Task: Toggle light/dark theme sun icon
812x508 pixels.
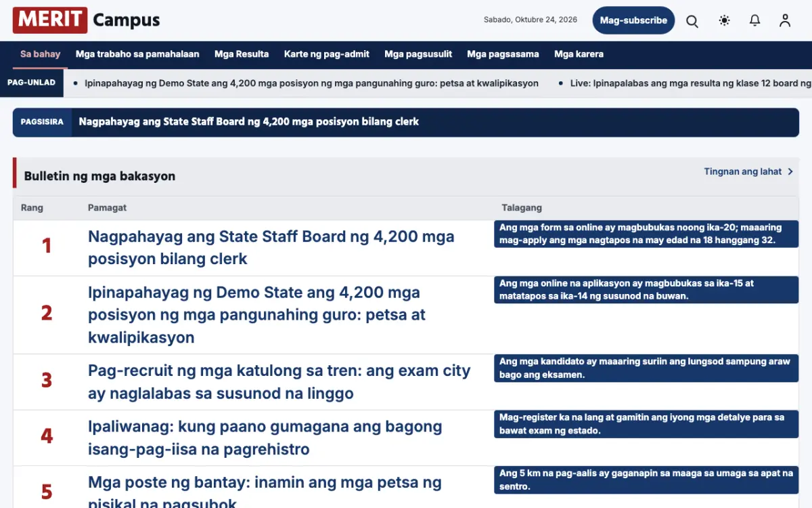Action: tap(724, 21)
